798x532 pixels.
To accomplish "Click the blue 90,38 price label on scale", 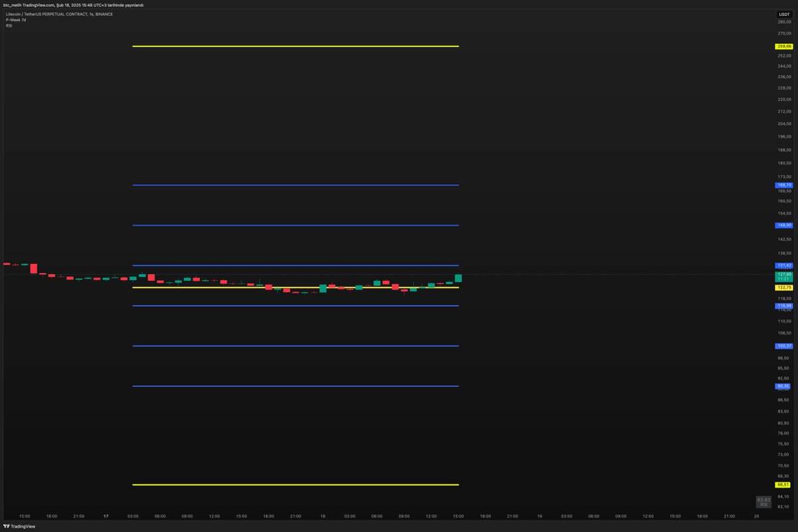I will 783,386.
